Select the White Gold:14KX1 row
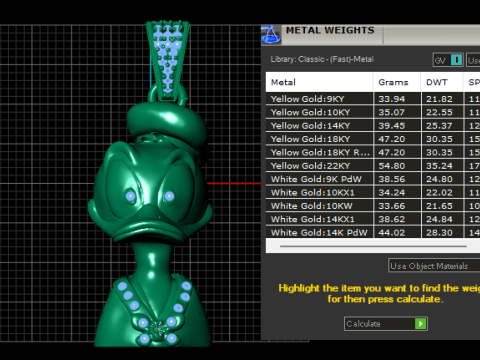This screenshot has height=360, width=480. point(373,219)
